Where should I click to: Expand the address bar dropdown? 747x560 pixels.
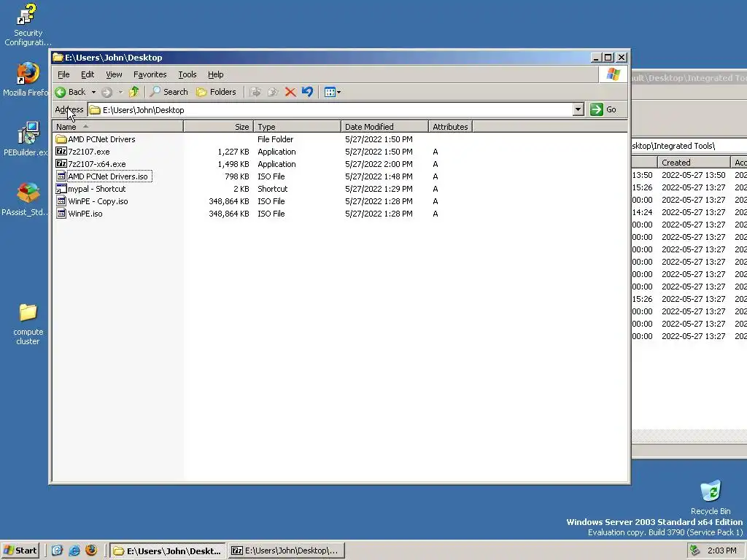[578, 109]
